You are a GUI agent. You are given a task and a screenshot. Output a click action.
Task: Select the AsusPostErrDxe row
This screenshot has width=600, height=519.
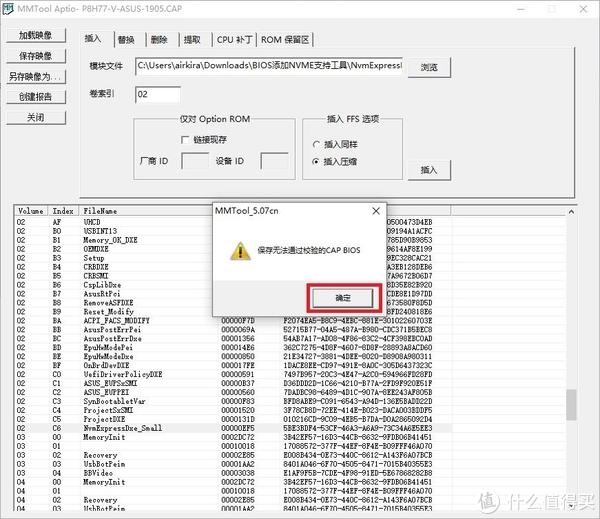(233, 338)
